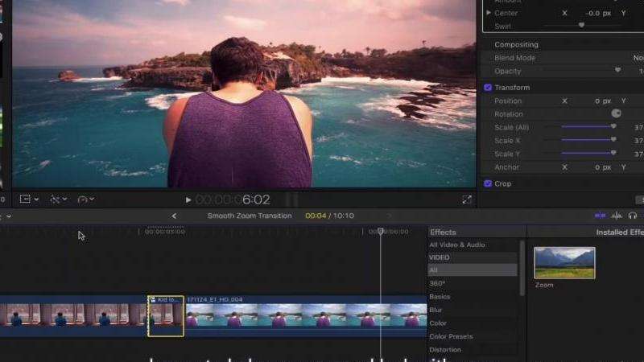Viewport: 644px width, 362px height.
Task: Adjust the Swirl slider
Action: pos(581,26)
